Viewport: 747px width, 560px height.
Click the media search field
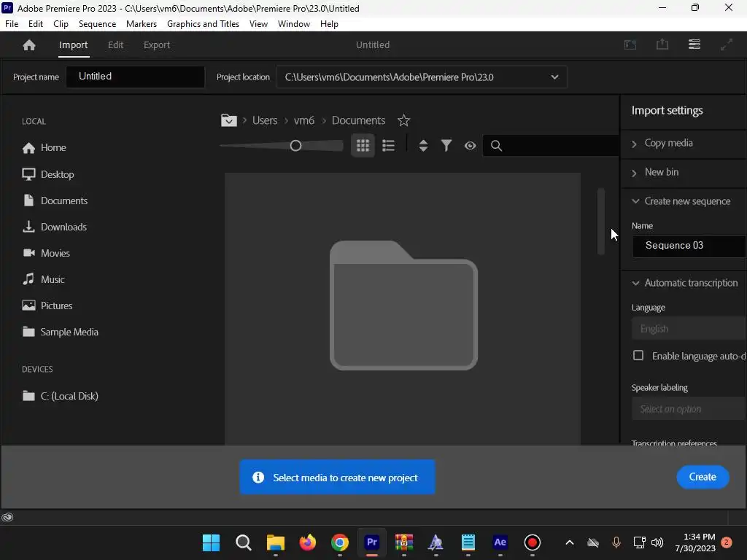pyautogui.click(x=553, y=146)
